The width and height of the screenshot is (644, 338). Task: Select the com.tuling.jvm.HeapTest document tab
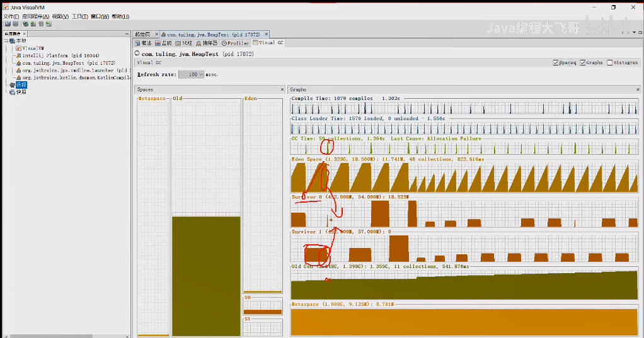214,35
